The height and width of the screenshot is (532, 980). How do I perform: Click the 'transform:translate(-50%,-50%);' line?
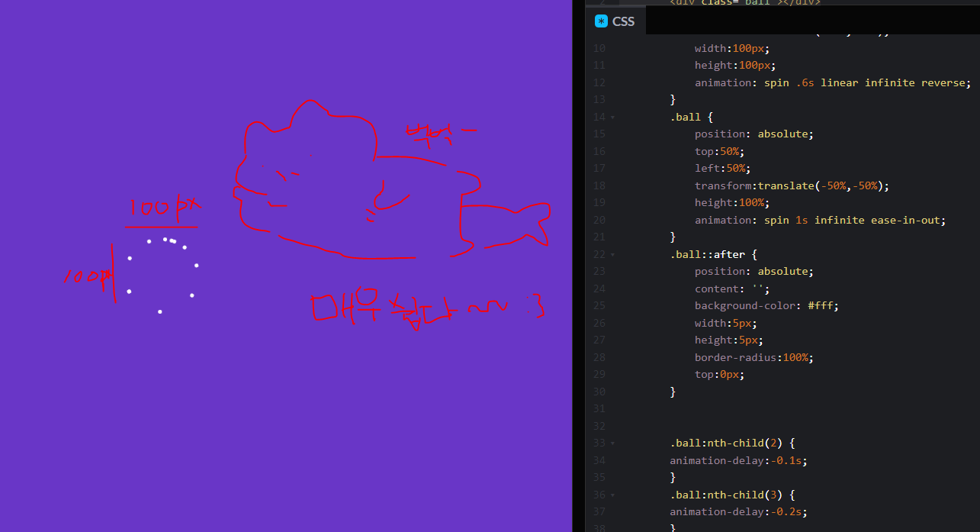(792, 185)
